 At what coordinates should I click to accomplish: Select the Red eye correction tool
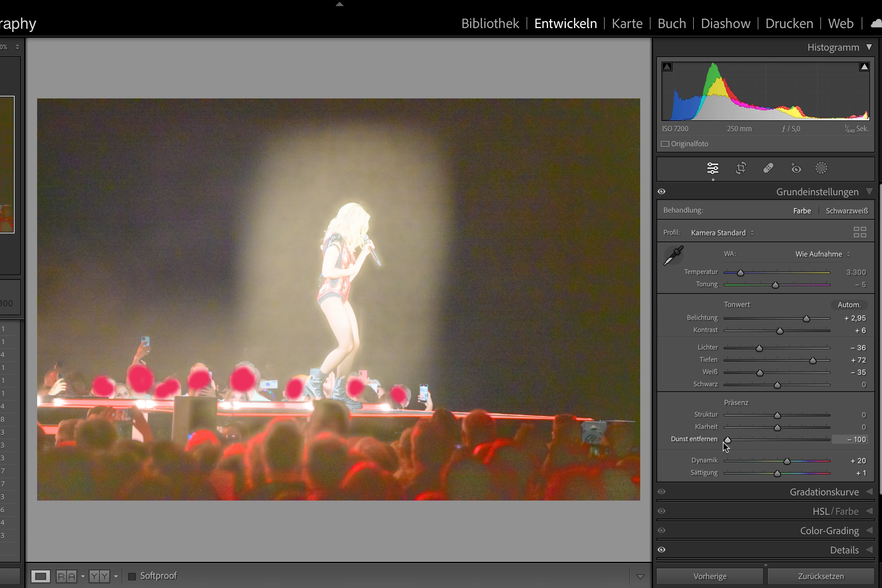[796, 168]
